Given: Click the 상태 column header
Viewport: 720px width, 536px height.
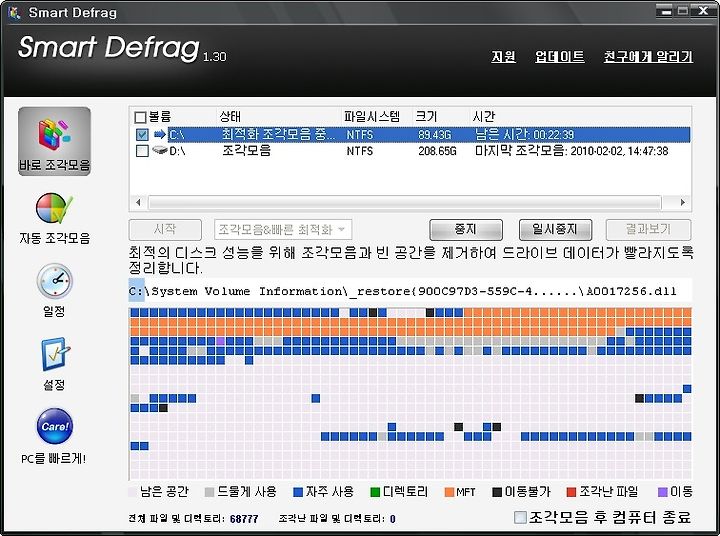Looking at the screenshot, I should pyautogui.click(x=230, y=117).
